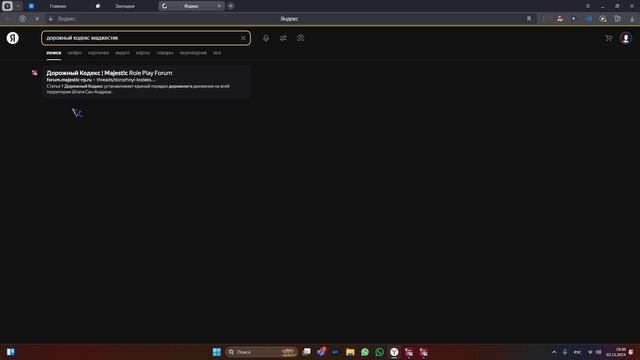Screen dimensions: 640x360
Task: Open the video play extension icon
Action: tap(603, 19)
